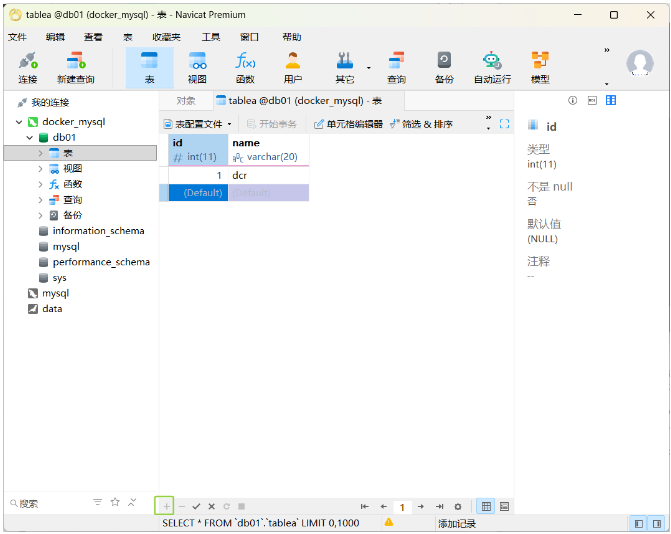The image size is (671, 534).
Task: Expand the 备份 tree node
Action: pyautogui.click(x=40, y=215)
